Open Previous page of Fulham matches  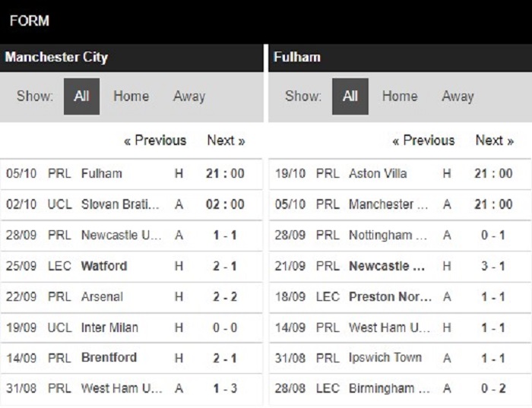click(x=423, y=141)
